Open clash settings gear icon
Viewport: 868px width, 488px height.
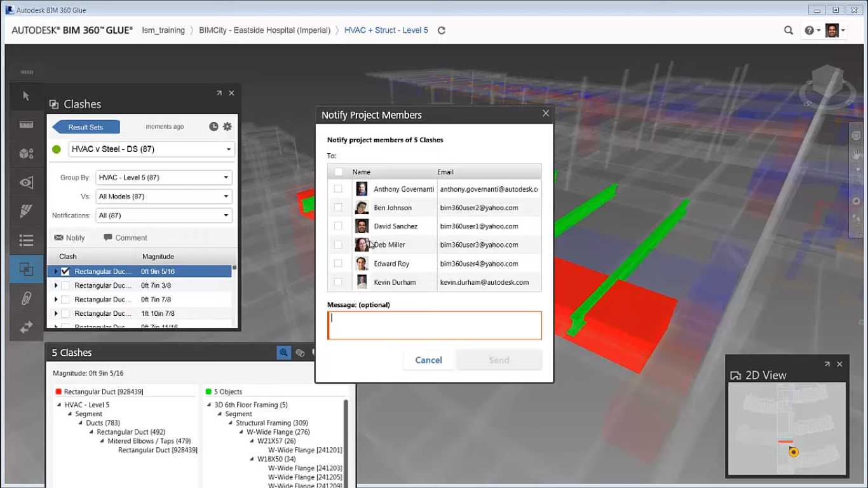click(x=227, y=126)
